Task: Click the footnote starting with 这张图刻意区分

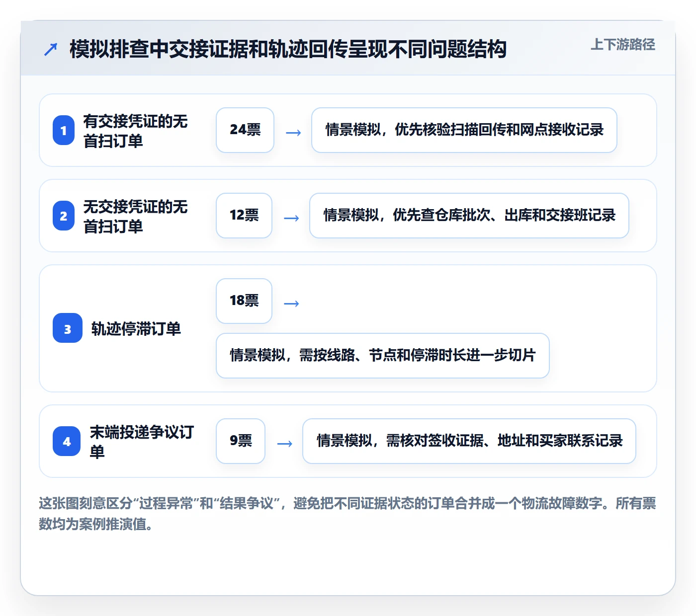Action: (348, 514)
